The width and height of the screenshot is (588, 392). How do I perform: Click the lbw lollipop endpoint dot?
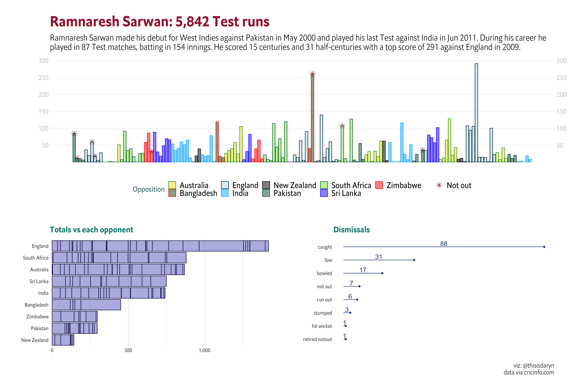coord(414,260)
